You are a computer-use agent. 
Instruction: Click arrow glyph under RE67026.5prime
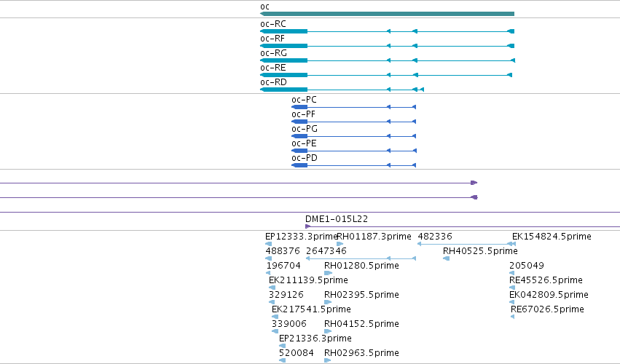tap(512, 317)
